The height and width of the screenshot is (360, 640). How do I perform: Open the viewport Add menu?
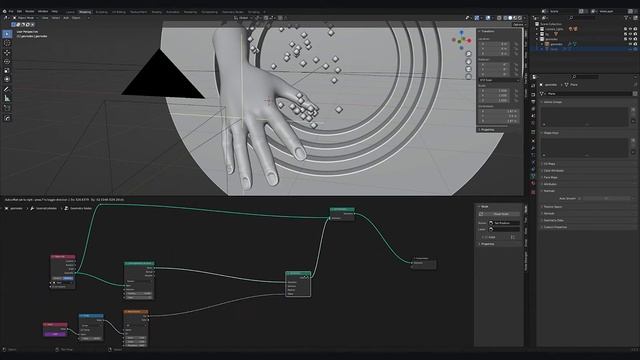(66, 18)
